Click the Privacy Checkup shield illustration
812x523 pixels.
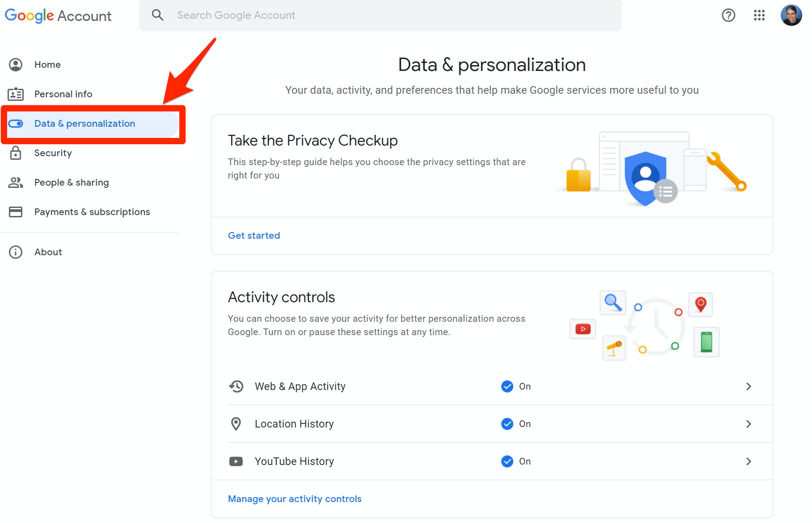click(x=646, y=178)
